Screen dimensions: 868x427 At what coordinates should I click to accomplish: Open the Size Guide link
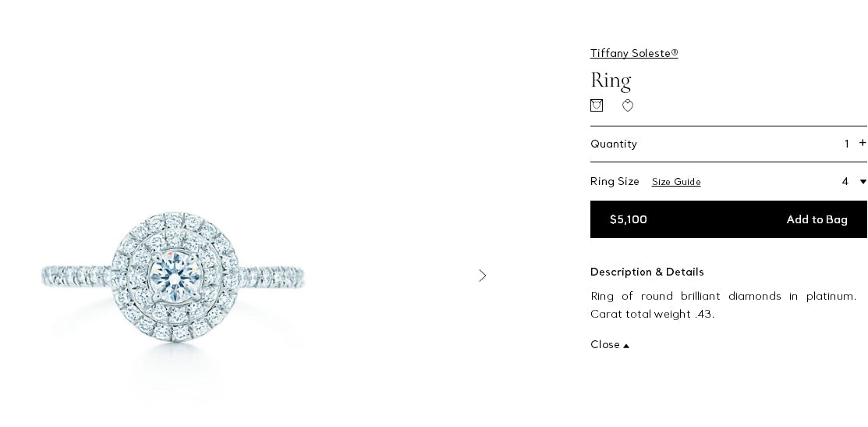pos(676,182)
